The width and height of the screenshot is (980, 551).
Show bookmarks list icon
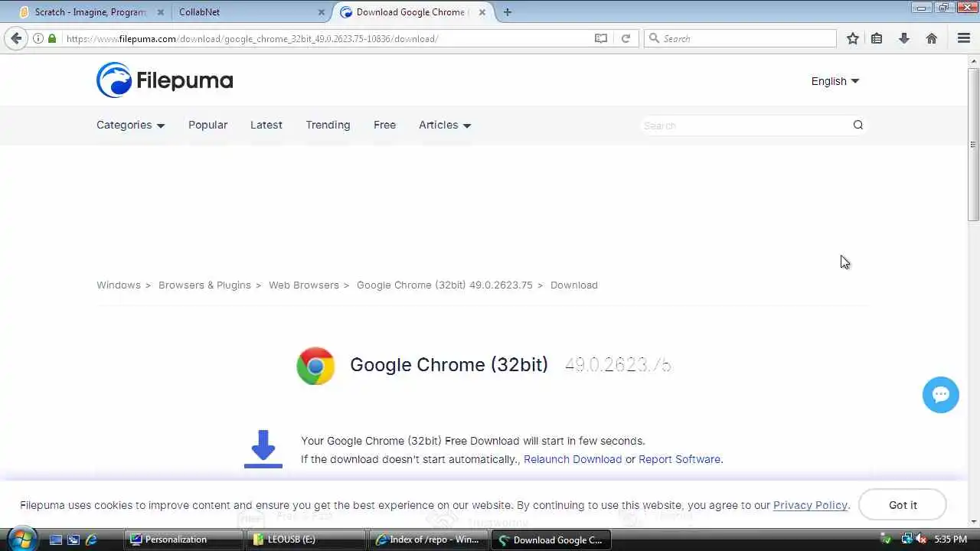point(877,38)
